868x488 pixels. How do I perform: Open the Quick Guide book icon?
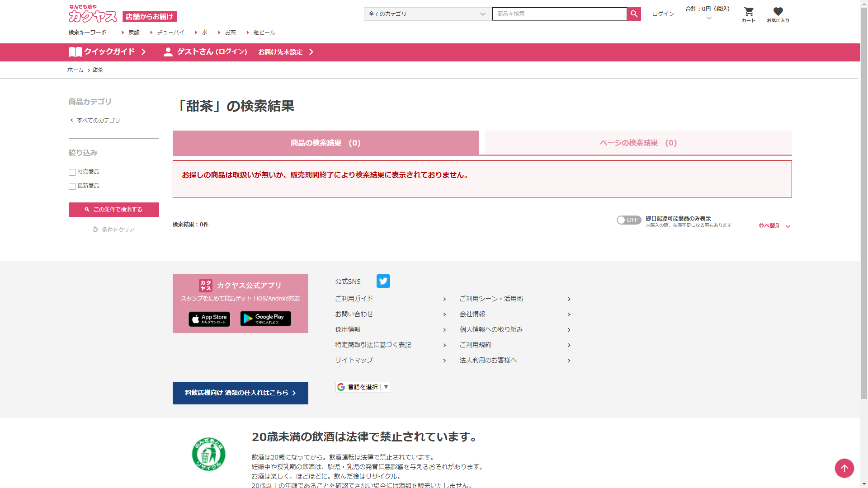point(75,52)
